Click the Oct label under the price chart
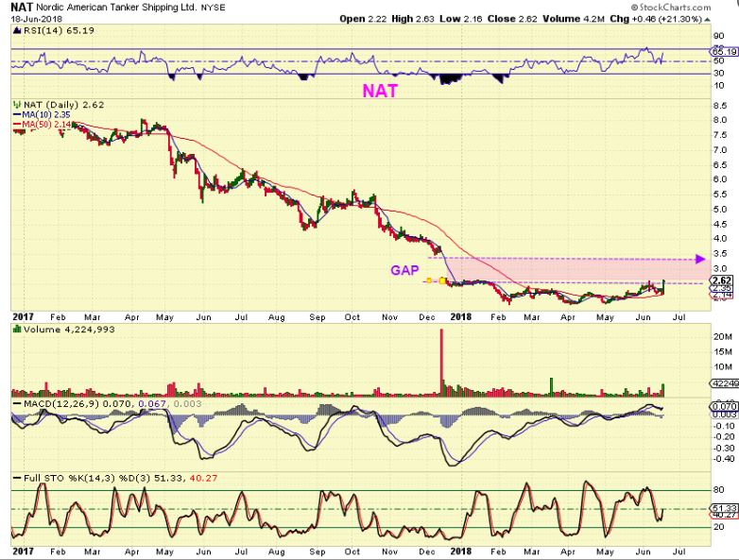Screen dimensions: 739x560 pos(352,317)
